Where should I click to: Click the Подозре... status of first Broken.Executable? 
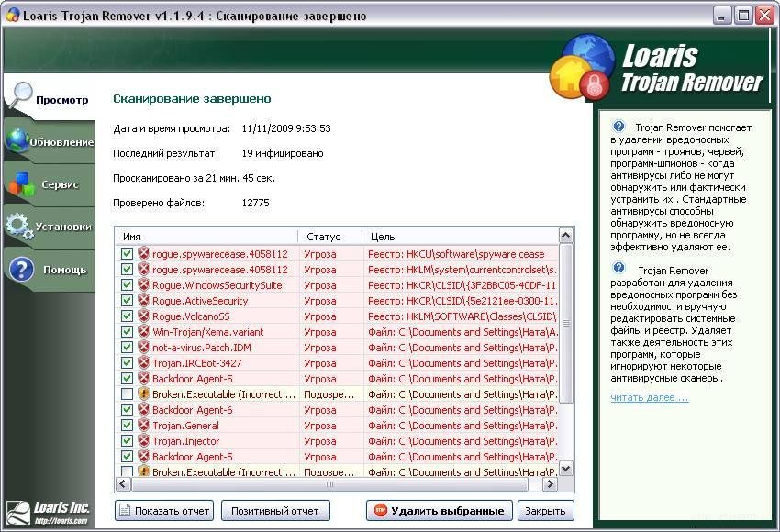pyautogui.click(x=329, y=394)
